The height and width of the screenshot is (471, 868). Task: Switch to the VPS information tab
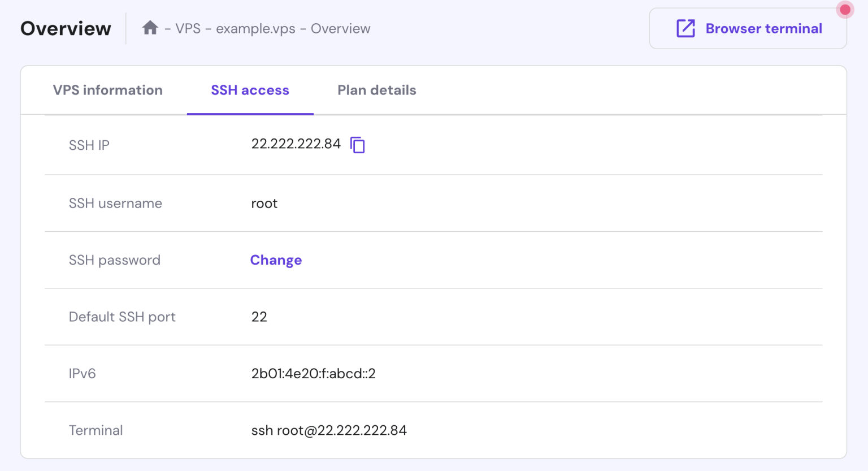[x=107, y=90]
